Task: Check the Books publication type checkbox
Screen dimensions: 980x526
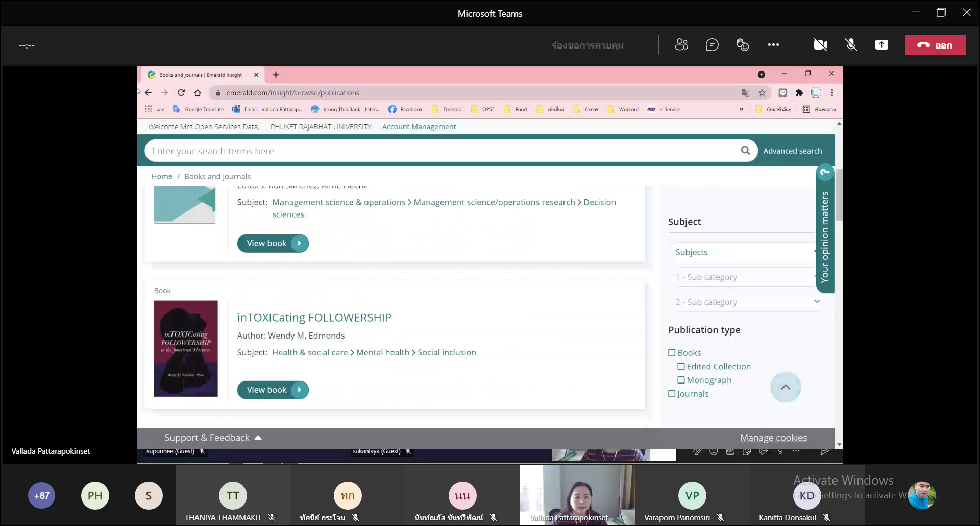Action: (x=672, y=353)
